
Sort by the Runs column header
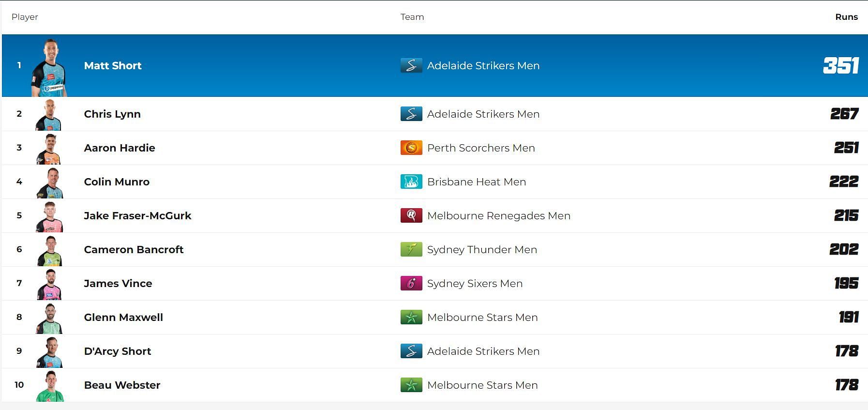[846, 17]
